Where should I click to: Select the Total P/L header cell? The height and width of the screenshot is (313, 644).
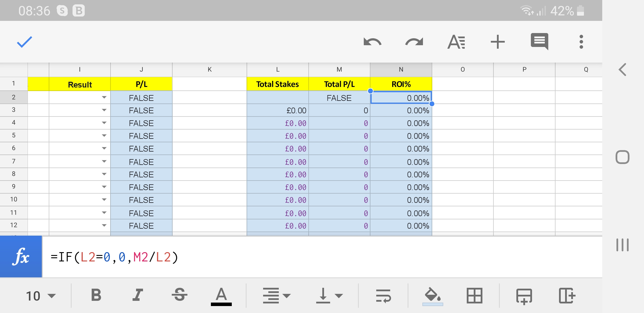[339, 84]
